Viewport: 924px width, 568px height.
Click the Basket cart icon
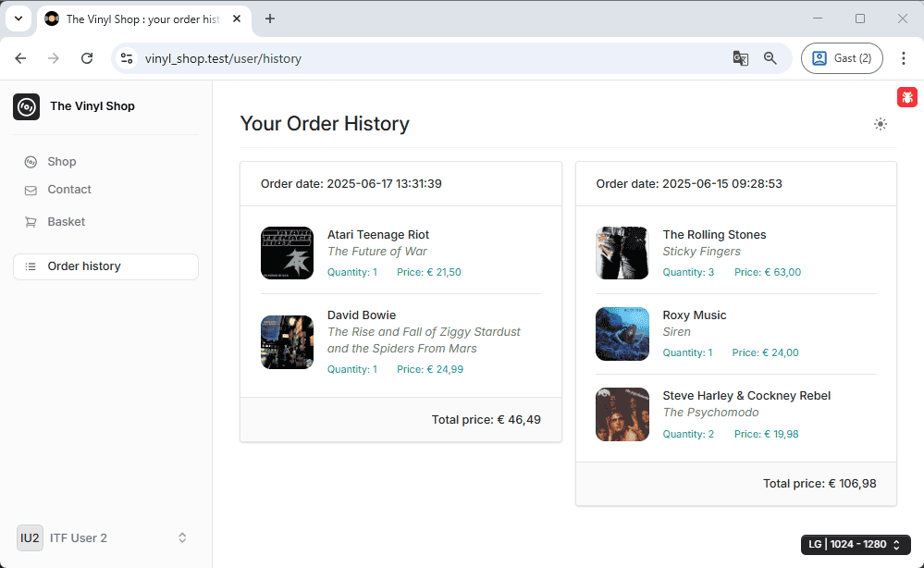click(31, 222)
